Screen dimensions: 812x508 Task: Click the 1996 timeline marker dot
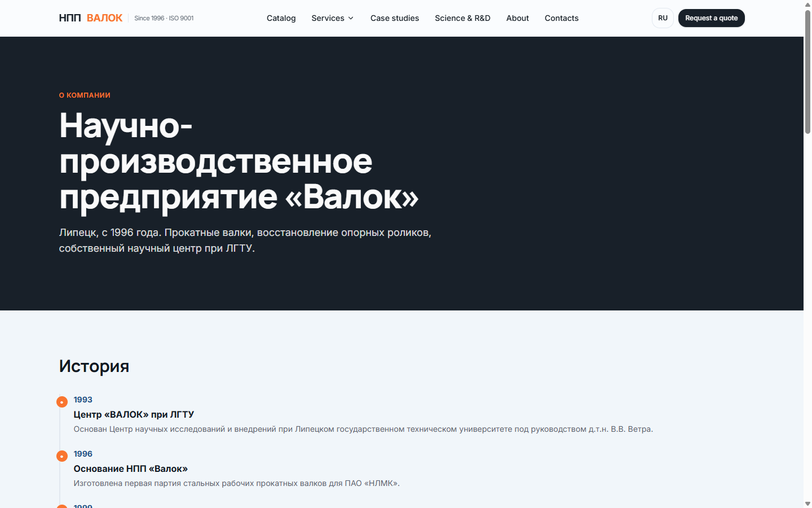(x=62, y=456)
